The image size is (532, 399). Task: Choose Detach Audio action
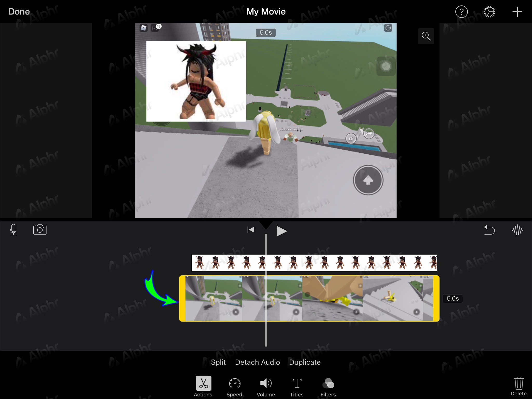click(x=257, y=362)
